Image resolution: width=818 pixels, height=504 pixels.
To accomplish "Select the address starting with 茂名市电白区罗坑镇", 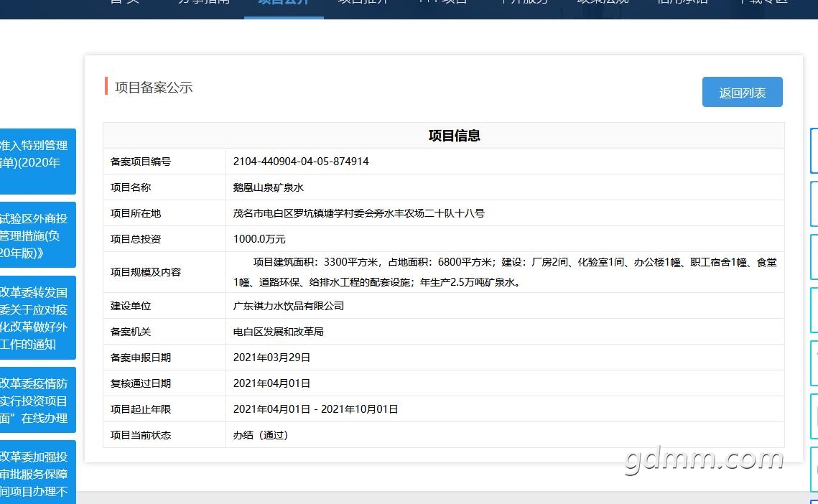I will tap(359, 213).
